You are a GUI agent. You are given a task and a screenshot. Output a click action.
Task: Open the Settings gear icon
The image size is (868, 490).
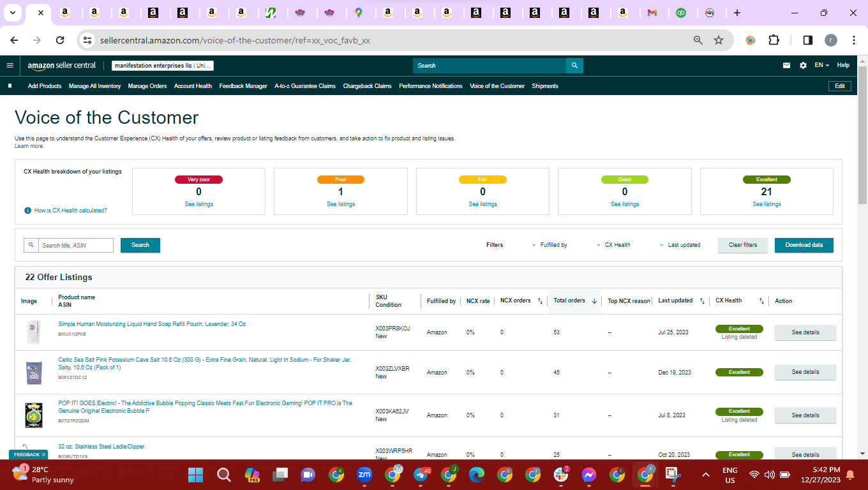pyautogui.click(x=803, y=65)
